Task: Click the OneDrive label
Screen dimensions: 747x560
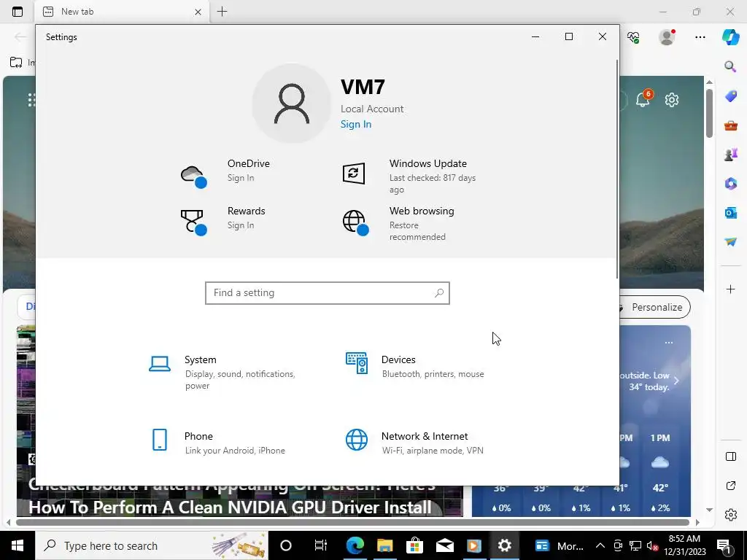Action: (x=248, y=163)
